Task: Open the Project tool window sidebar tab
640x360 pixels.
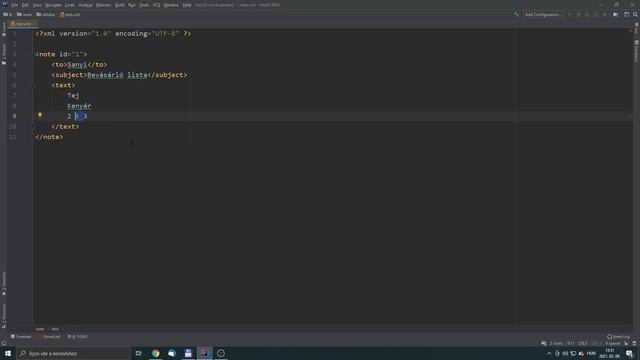Action: point(4,54)
